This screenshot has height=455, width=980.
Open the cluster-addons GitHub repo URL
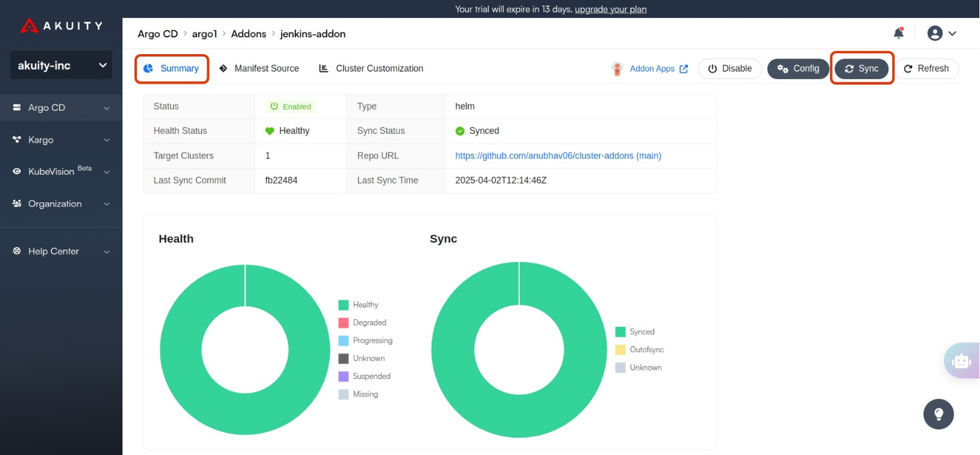(x=558, y=156)
